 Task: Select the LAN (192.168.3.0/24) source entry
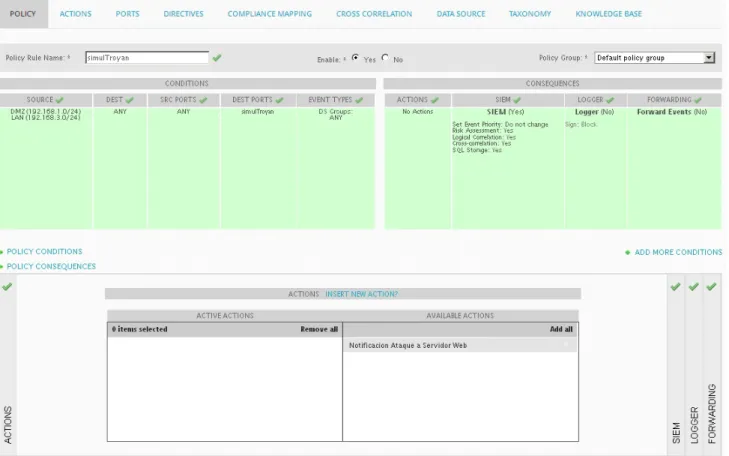click(46, 118)
